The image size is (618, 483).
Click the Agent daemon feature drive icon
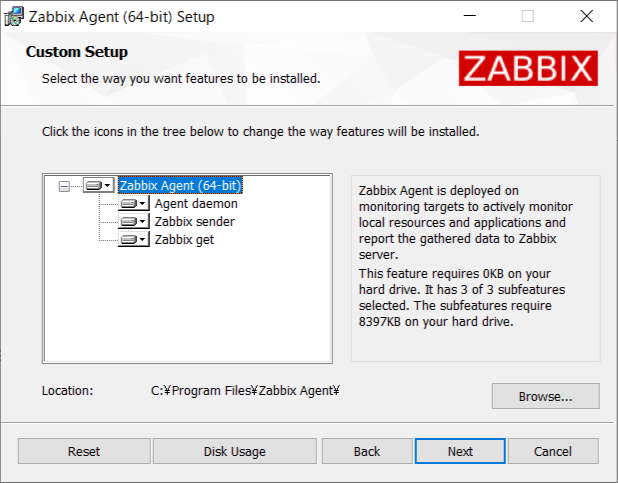click(x=128, y=203)
